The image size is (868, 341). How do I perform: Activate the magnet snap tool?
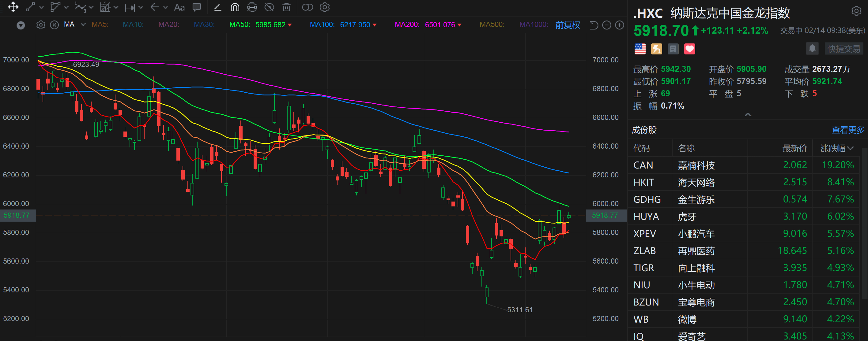coord(235,7)
